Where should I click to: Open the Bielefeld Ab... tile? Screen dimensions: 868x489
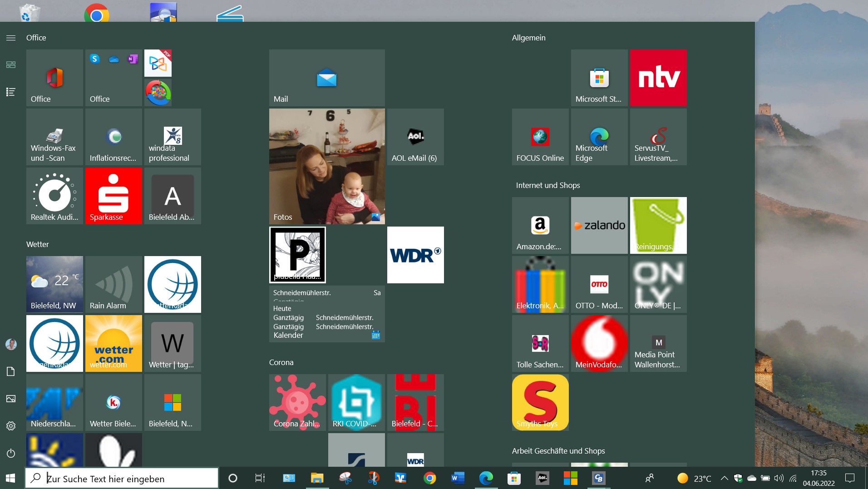(x=173, y=196)
